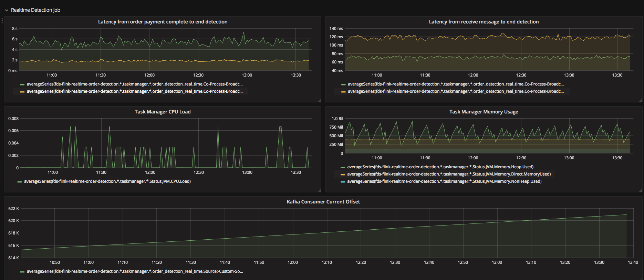Click the Realtime Detection Job row title
Image resolution: width=644 pixels, height=280 pixels.
click(x=35, y=10)
